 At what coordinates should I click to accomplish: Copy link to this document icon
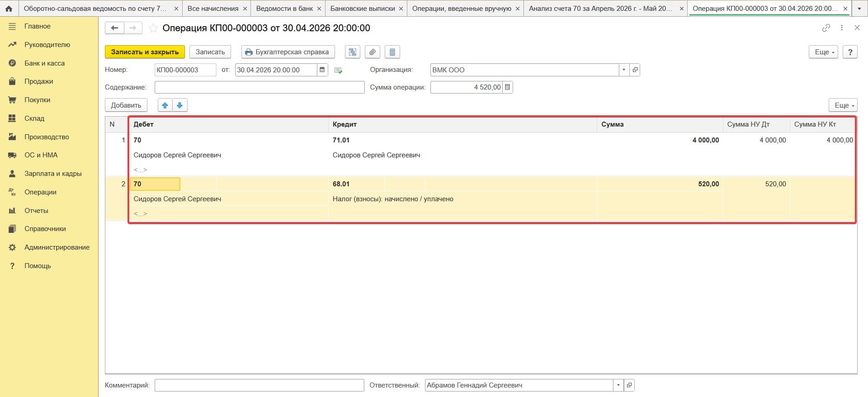pos(826,28)
